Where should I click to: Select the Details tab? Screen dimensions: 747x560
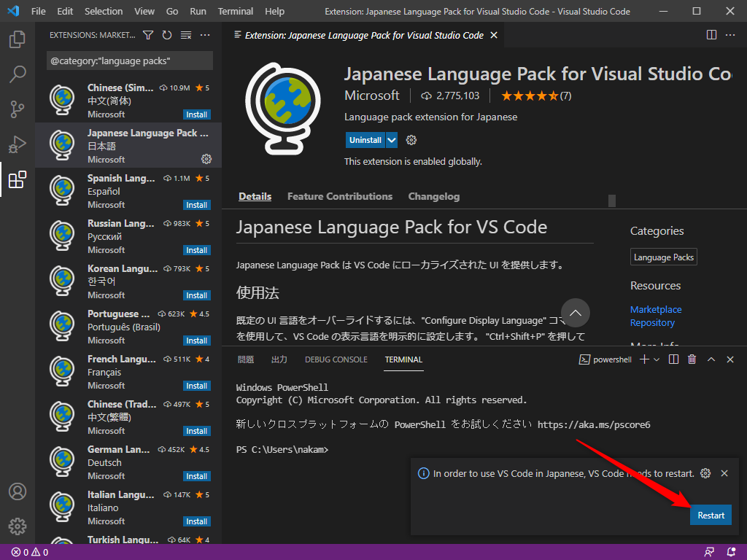(x=255, y=196)
